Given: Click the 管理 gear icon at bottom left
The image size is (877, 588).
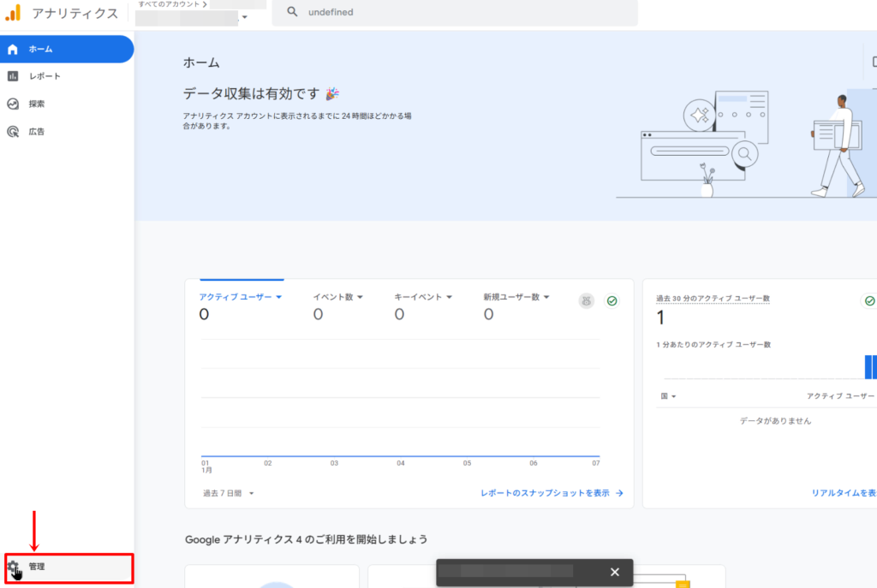Looking at the screenshot, I should coord(15,567).
